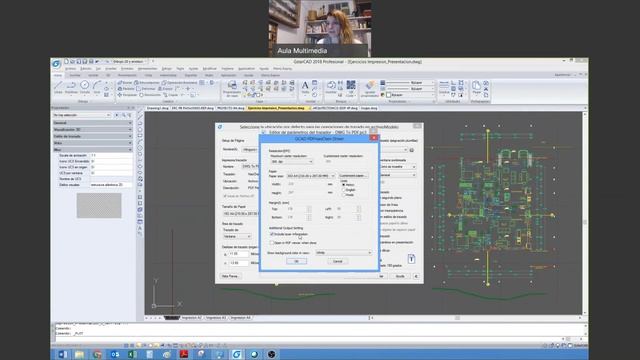The image size is (640, 360).
Task: Click the X offset input field in Plot dialog
Action: pyautogui.click(x=238, y=254)
